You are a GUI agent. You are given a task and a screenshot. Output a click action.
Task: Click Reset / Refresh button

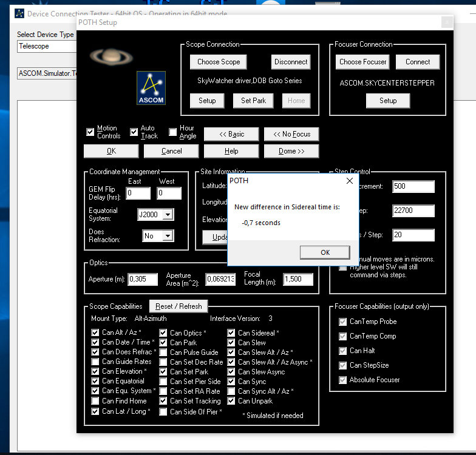[178, 306]
